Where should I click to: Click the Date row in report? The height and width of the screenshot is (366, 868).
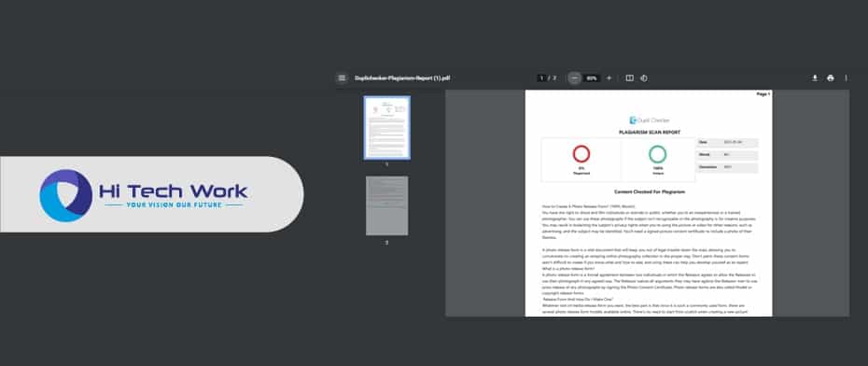[727, 143]
